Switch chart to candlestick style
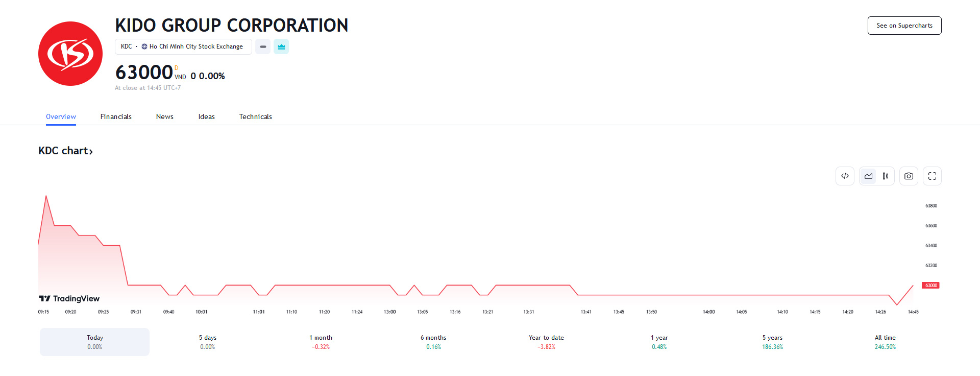Image resolution: width=980 pixels, height=376 pixels. coord(886,176)
